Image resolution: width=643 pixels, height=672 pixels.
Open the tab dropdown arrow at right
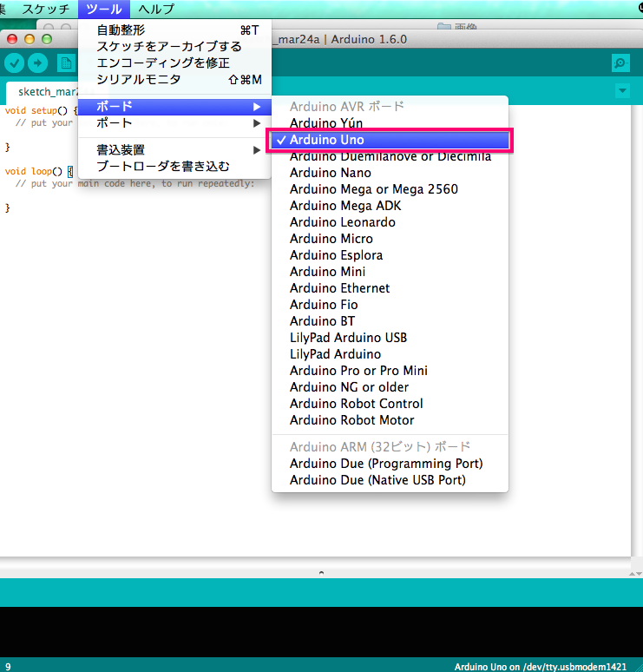click(x=622, y=91)
